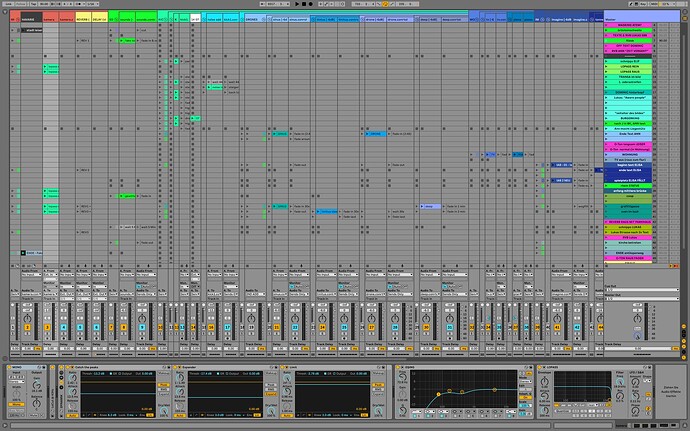690x431 pixels.
Task: Select the sinus.control track header
Action: pyautogui.click(x=299, y=19)
